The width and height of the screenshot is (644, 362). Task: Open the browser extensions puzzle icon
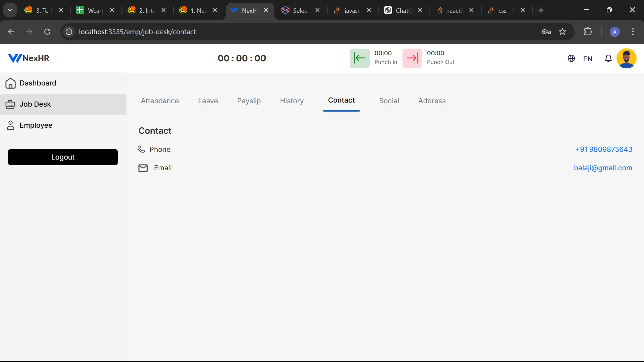[588, 32]
